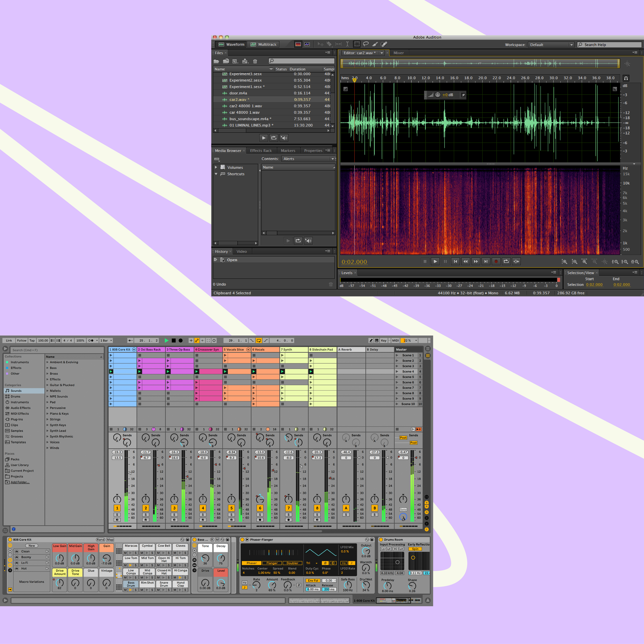Image resolution: width=644 pixels, height=644 pixels.
Task: Toggle the Phaser-Flanger device on/off
Action: tap(242, 539)
